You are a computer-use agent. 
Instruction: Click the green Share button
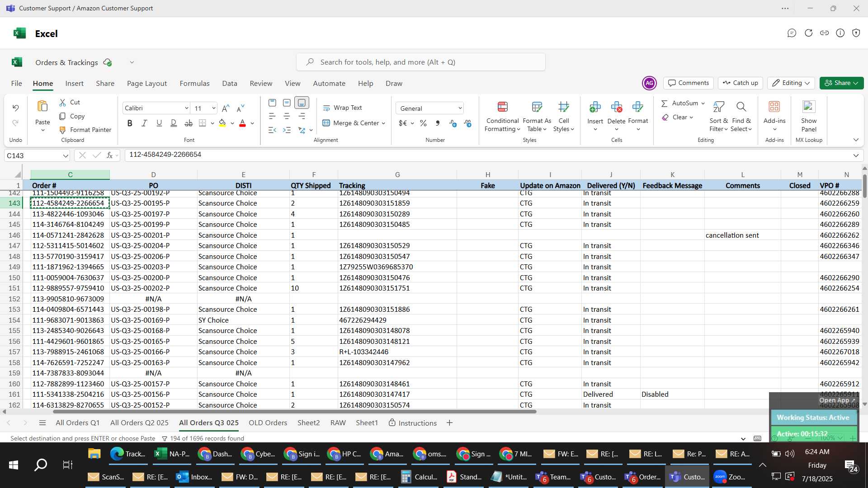841,83
